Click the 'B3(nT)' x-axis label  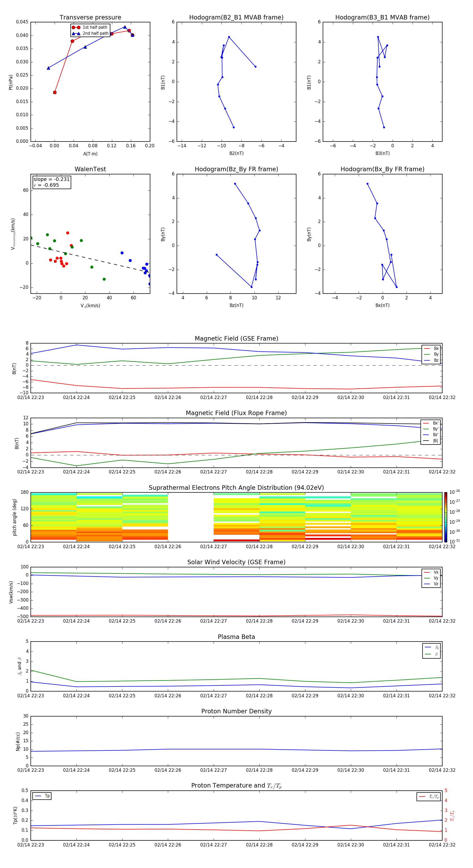(x=382, y=153)
